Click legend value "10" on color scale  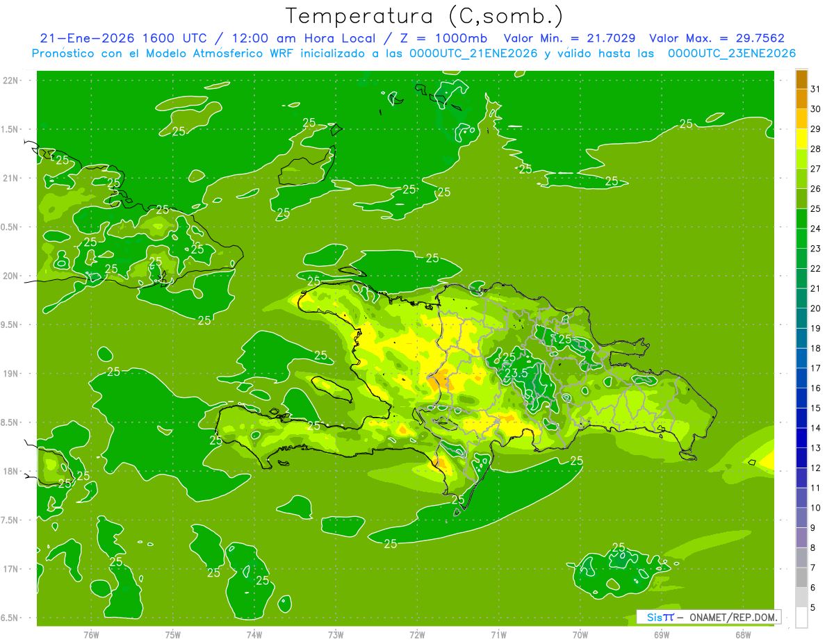pyautogui.click(x=816, y=508)
